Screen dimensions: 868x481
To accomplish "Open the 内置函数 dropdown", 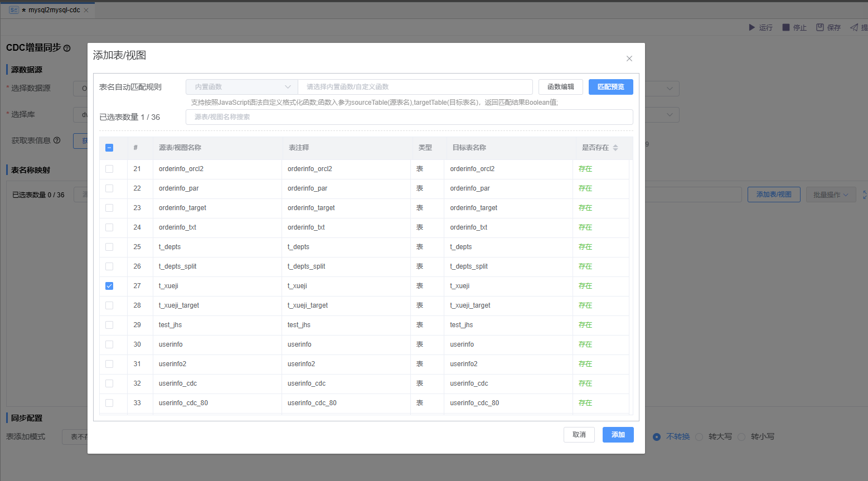I will (241, 87).
